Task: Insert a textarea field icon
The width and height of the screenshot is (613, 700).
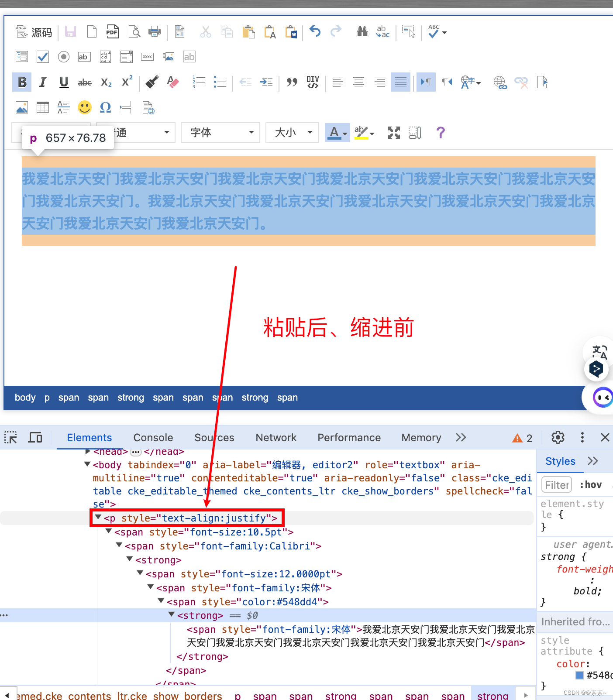Action: tap(105, 57)
